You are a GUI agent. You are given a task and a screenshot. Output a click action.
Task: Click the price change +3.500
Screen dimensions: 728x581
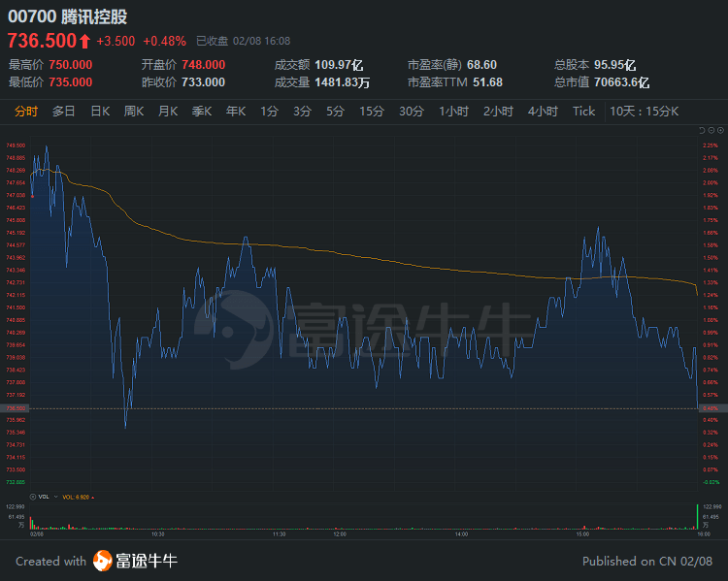[x=116, y=42]
